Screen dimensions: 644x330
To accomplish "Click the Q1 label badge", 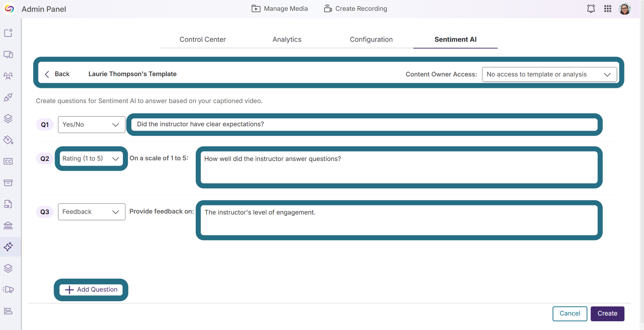I will [45, 125].
